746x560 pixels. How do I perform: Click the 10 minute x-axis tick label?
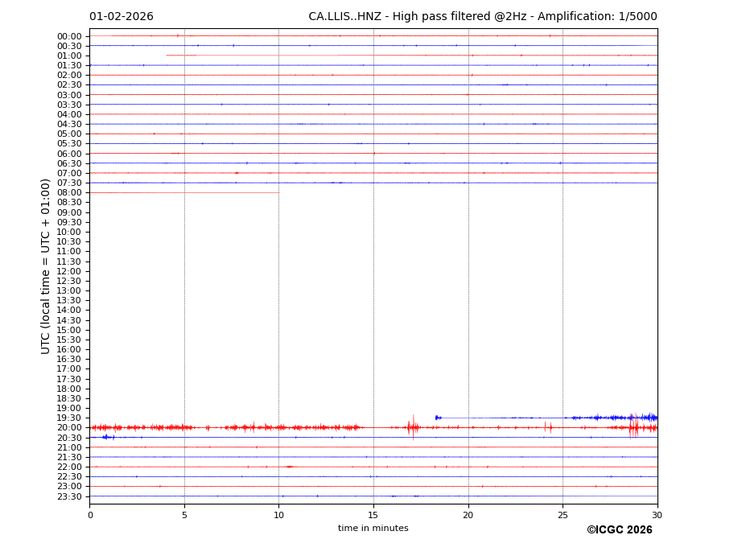click(x=279, y=515)
